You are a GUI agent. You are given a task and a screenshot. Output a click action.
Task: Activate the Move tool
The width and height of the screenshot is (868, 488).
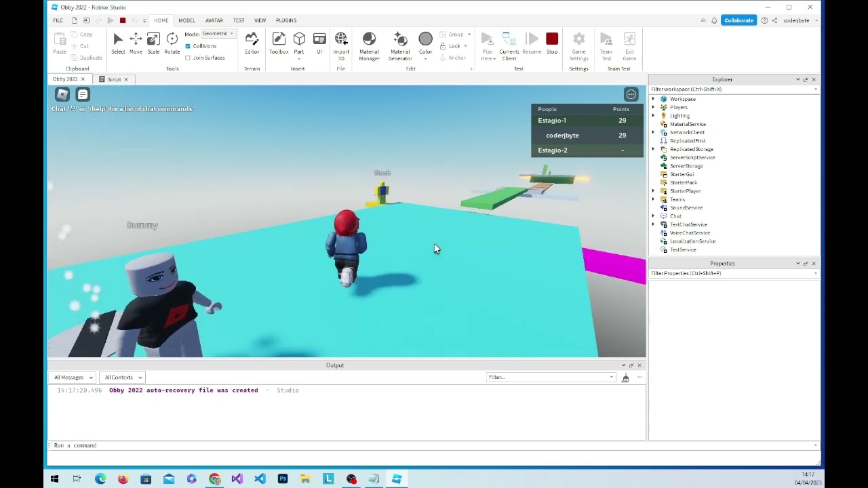(136, 43)
